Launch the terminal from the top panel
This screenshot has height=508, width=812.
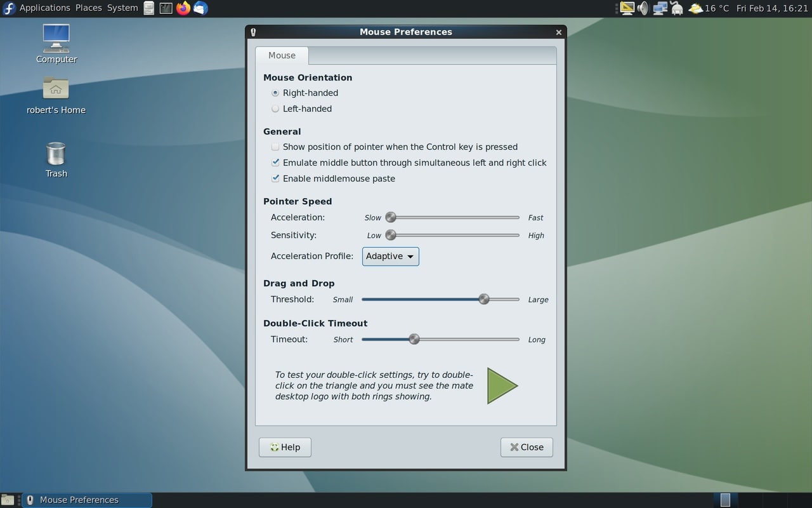pyautogui.click(x=166, y=8)
